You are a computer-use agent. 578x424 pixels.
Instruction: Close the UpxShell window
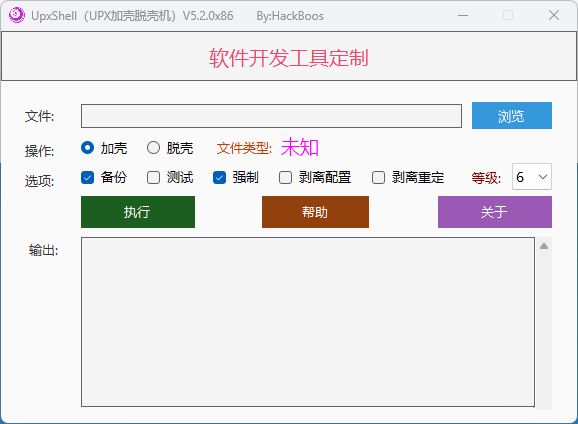[x=554, y=15]
